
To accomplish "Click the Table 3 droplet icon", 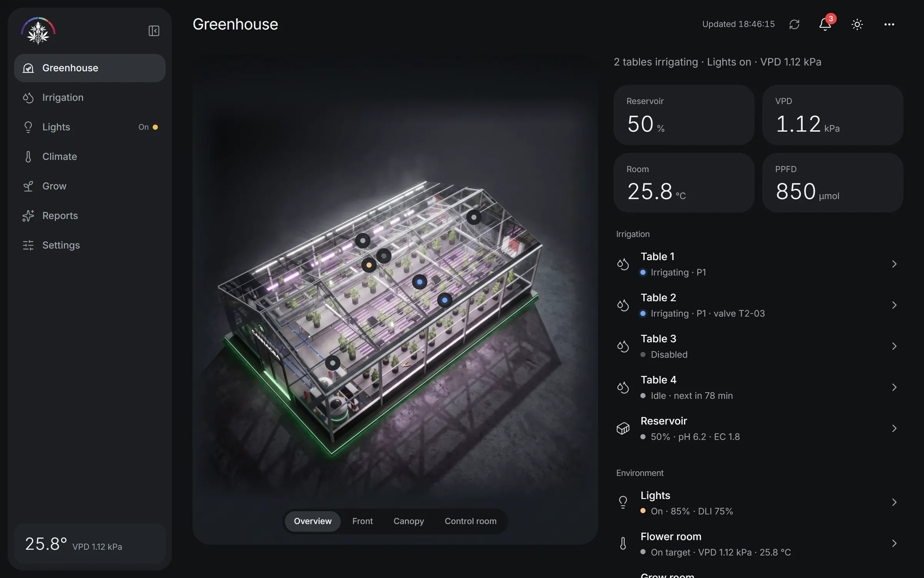I will click(x=623, y=346).
